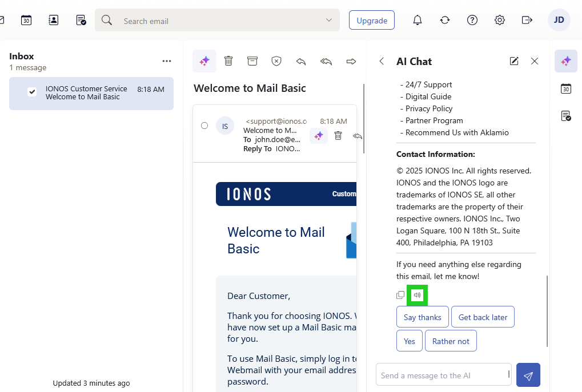The image size is (582, 392).
Task: Open the Inbox ellipsis menu
Action: point(166,61)
